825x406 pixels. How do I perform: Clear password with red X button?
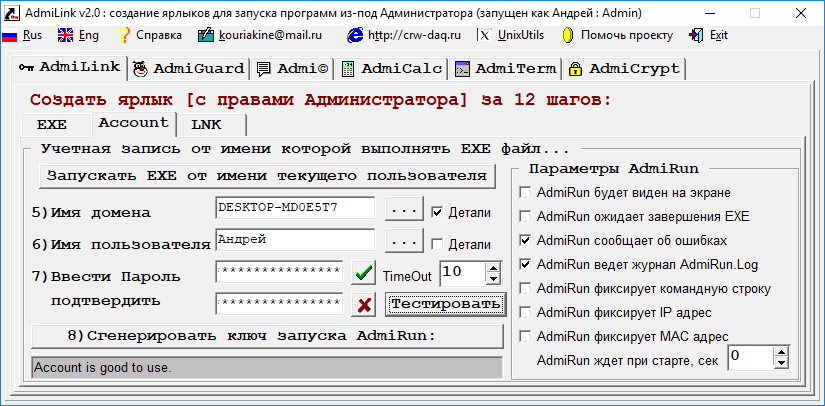[x=363, y=305]
